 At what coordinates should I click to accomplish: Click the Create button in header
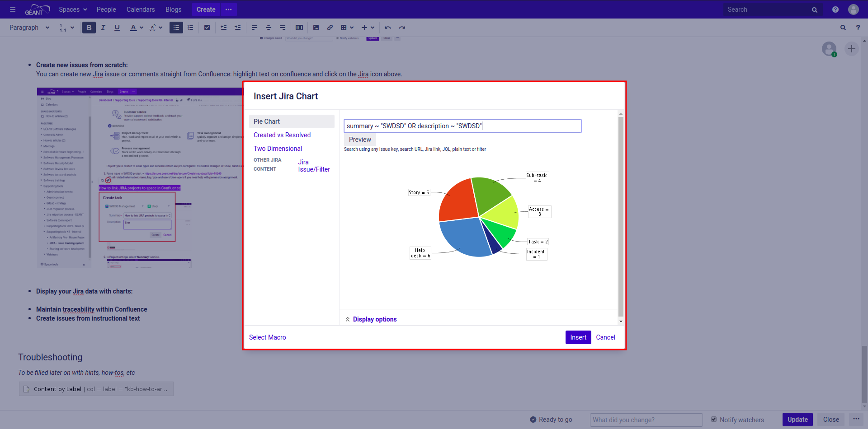tap(206, 9)
